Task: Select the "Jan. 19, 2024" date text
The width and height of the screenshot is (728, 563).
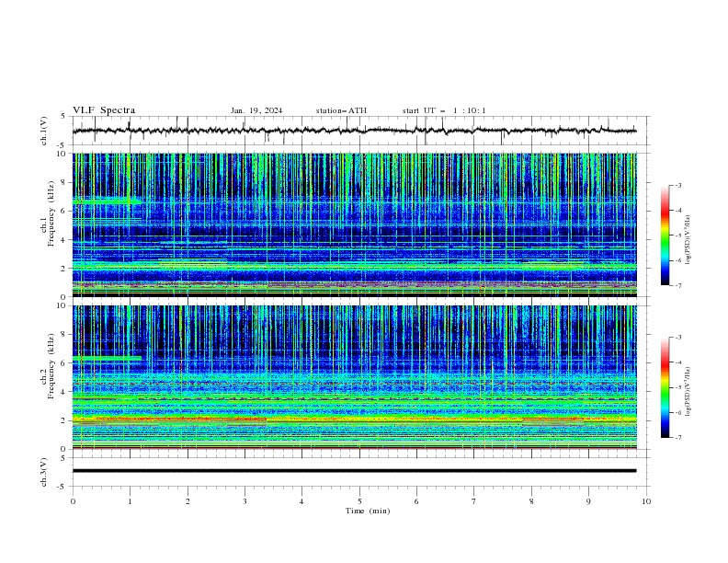Action: 256,110
